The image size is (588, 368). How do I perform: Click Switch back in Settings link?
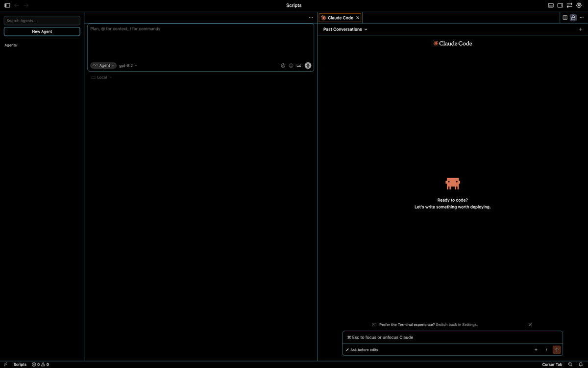pos(457,325)
